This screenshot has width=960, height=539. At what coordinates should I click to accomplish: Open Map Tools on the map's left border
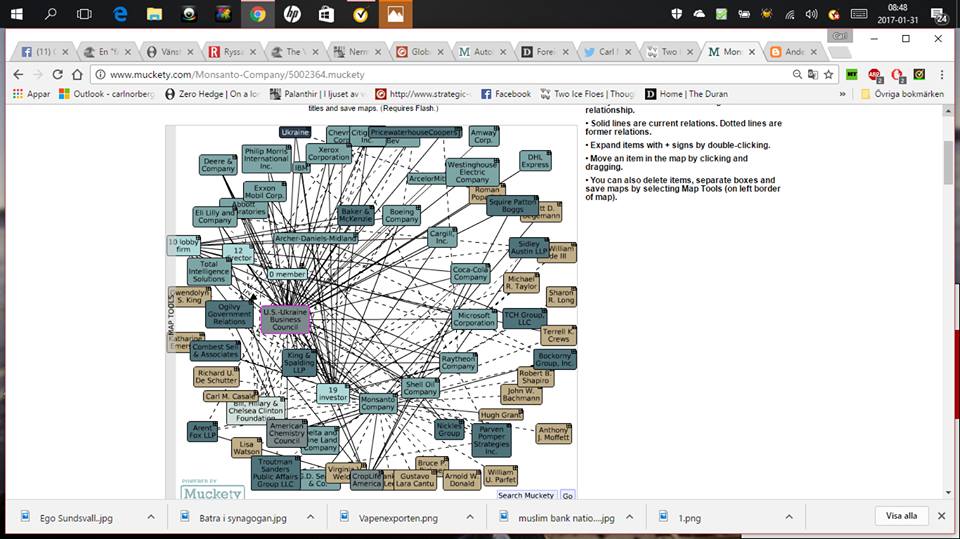(171, 323)
